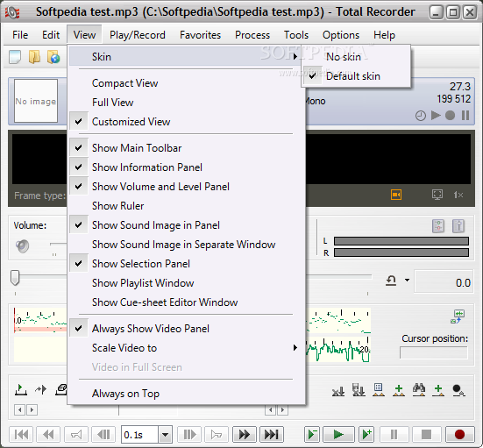The width and height of the screenshot is (483, 448).
Task: Open the Play/Record menu
Action: click(x=138, y=35)
